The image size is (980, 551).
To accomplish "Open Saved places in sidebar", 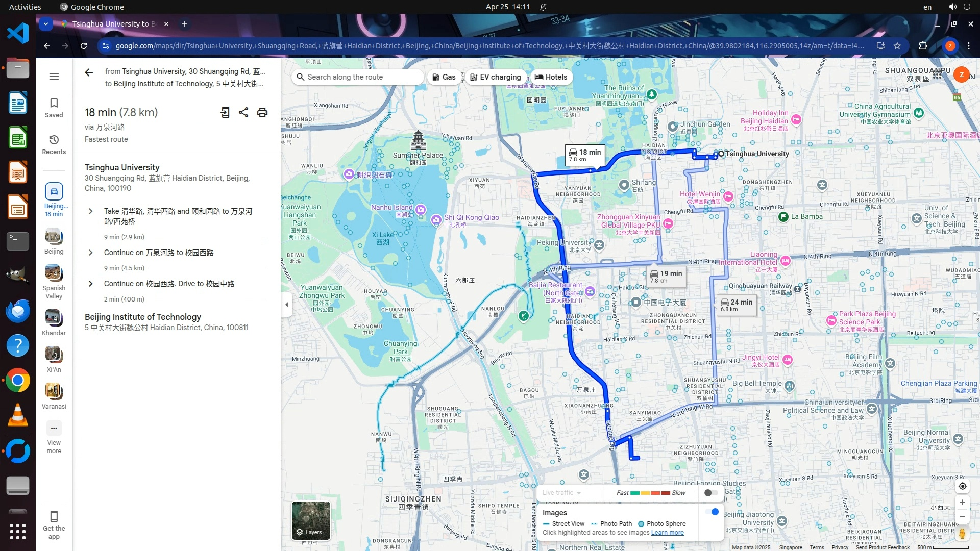I will click(x=54, y=108).
